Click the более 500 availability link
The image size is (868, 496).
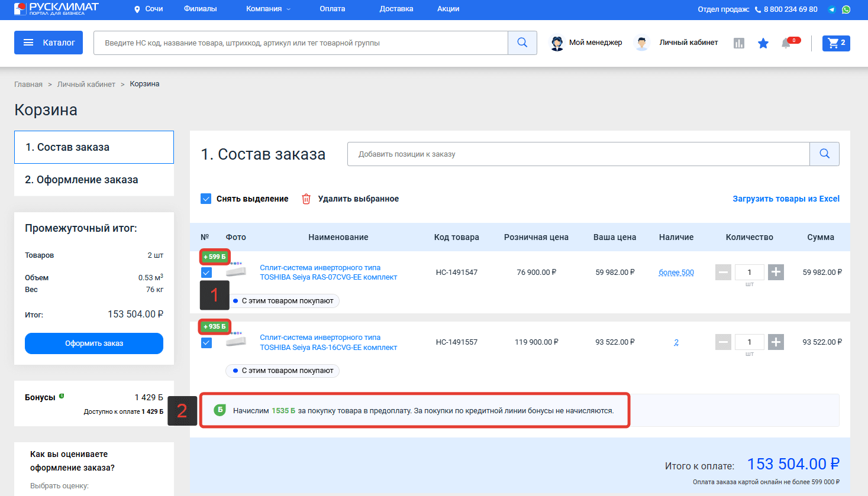pyautogui.click(x=676, y=273)
